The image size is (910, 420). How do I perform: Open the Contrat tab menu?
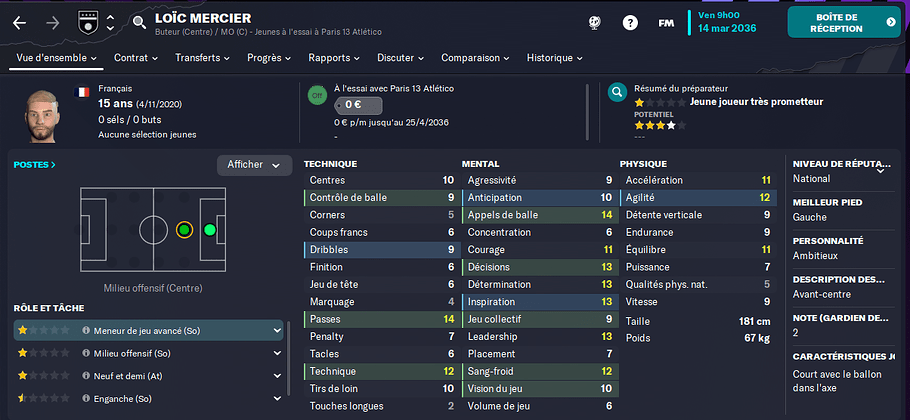(x=136, y=58)
